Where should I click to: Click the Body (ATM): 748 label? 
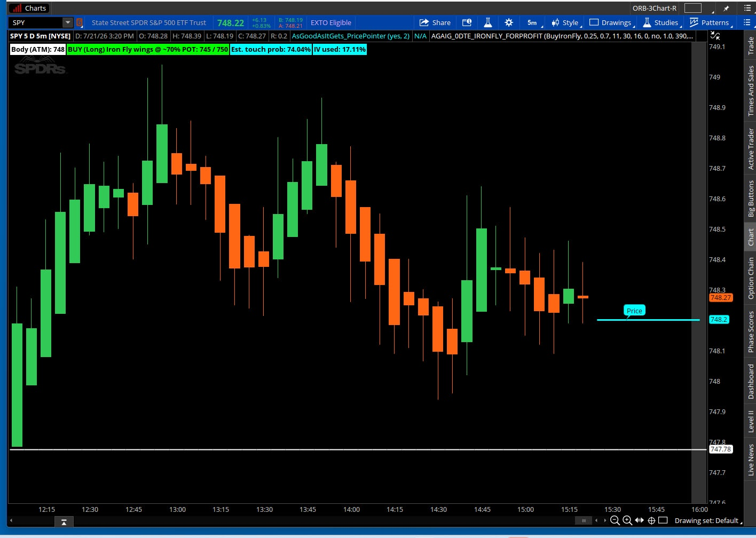(38, 49)
